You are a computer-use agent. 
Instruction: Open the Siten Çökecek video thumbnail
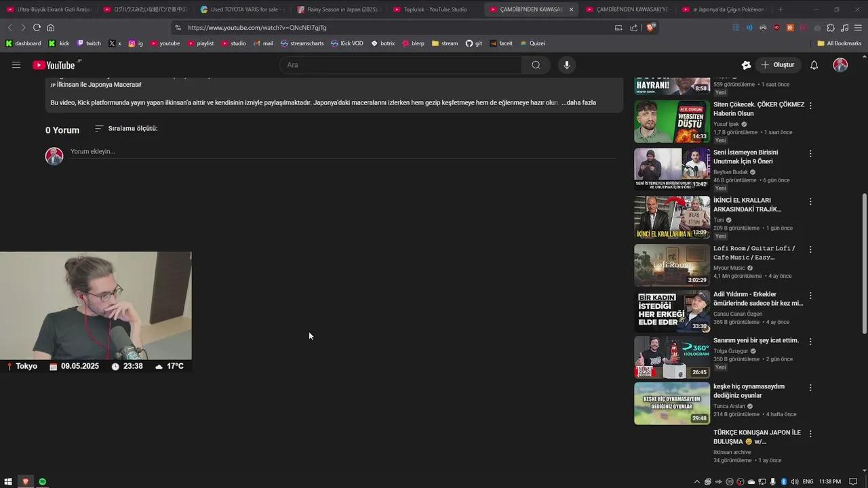672,122
